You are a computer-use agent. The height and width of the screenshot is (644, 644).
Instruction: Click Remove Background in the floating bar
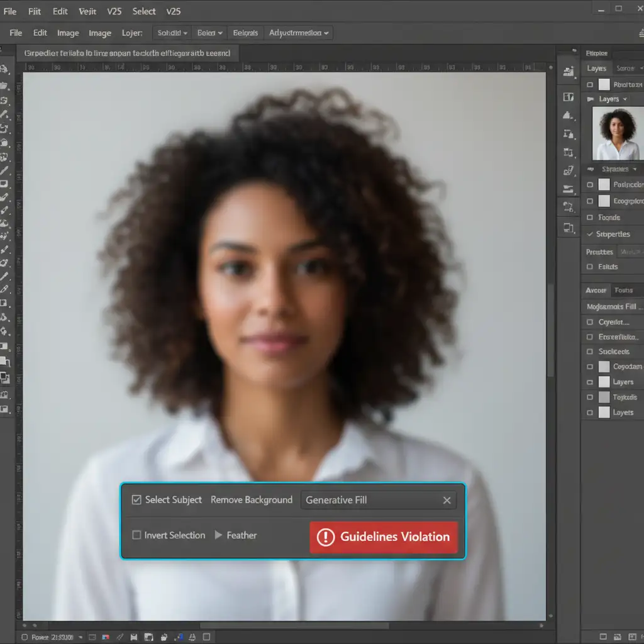click(252, 500)
